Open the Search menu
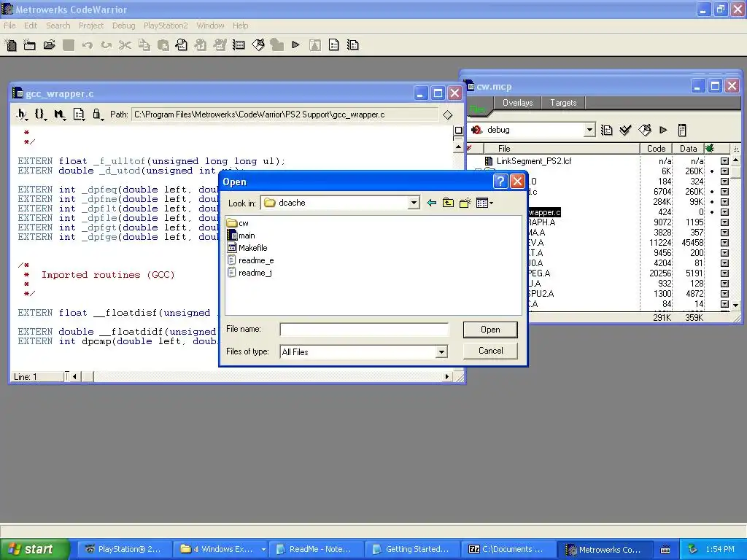Viewport: 747px width, 560px height. tap(58, 26)
